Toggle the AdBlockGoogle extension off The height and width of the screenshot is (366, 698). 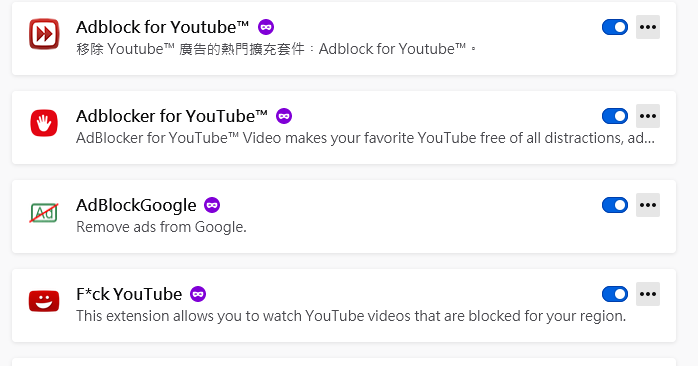615,205
